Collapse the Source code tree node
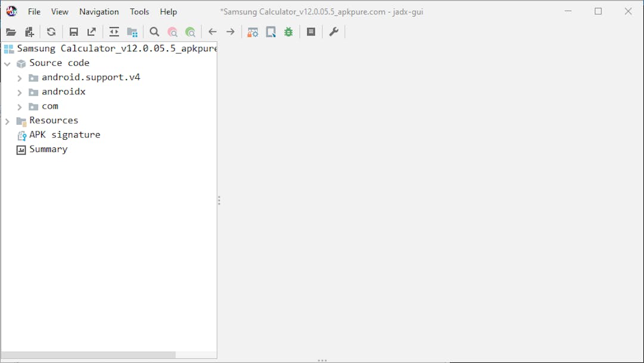The width and height of the screenshot is (644, 363). pyautogui.click(x=7, y=63)
